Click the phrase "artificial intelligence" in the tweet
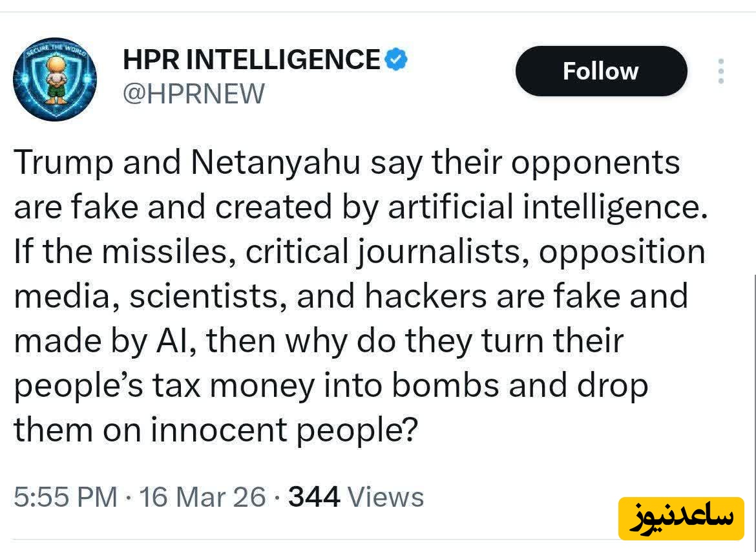This screenshot has width=756, height=552. coord(542,207)
